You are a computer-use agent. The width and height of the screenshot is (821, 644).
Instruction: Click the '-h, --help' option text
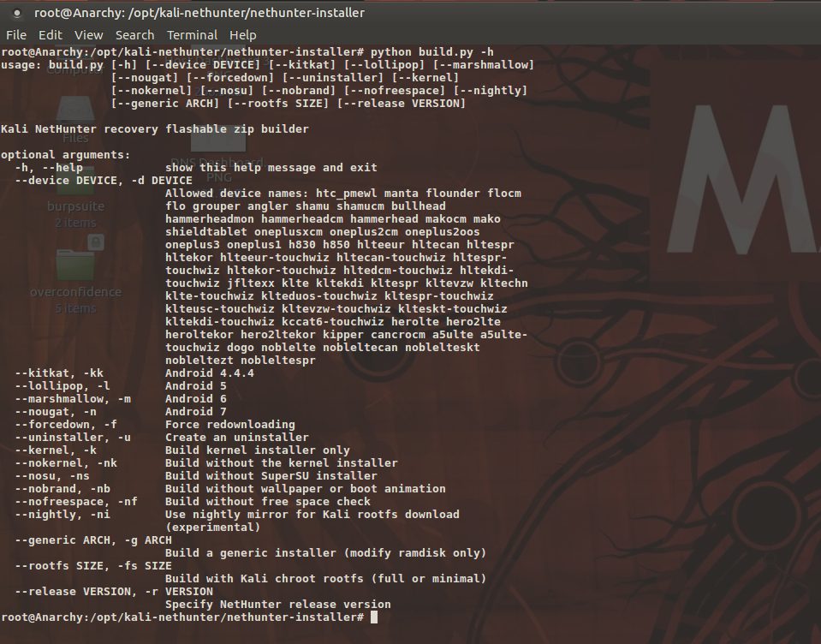(x=49, y=168)
